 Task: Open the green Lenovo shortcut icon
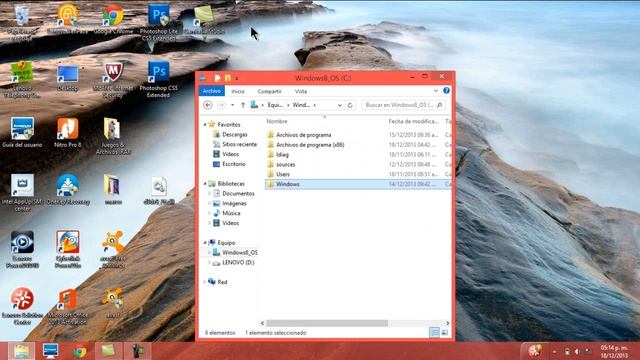click(x=22, y=79)
